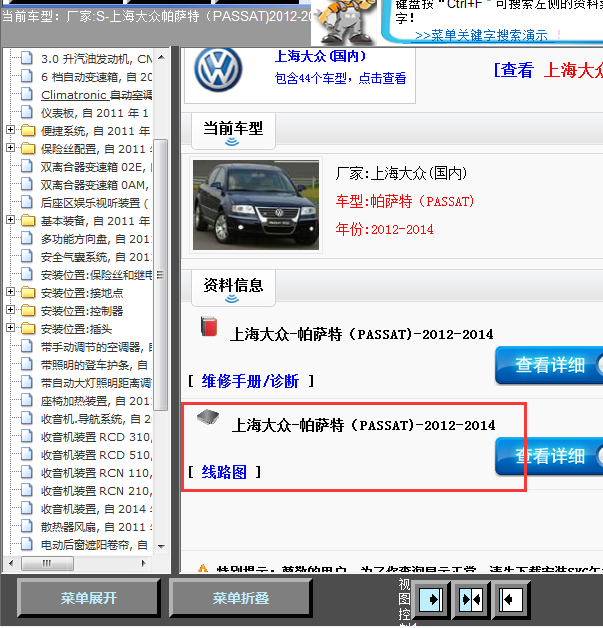603x628 pixels.
Task: Click view control right-arrow panel icon
Action: (431, 599)
